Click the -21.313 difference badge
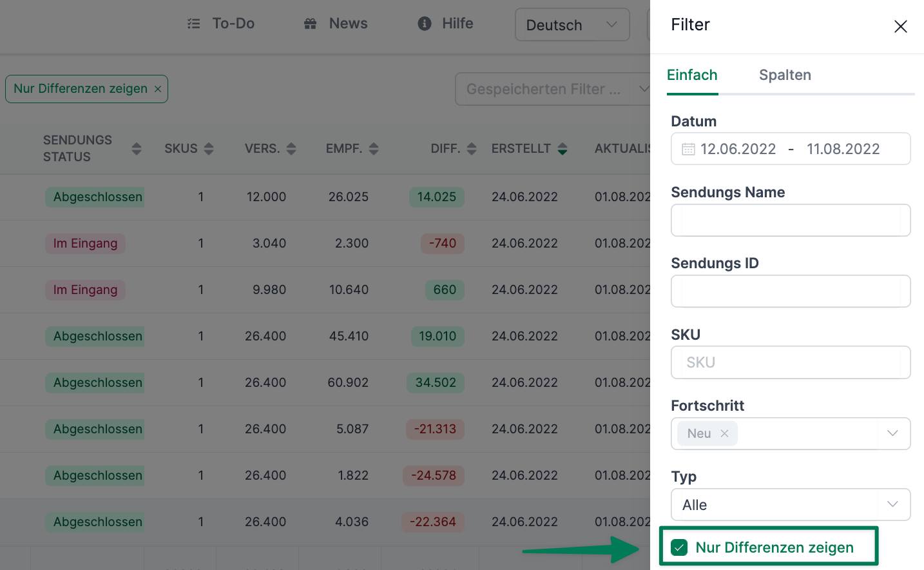Viewport: 924px width, 570px height. [435, 429]
